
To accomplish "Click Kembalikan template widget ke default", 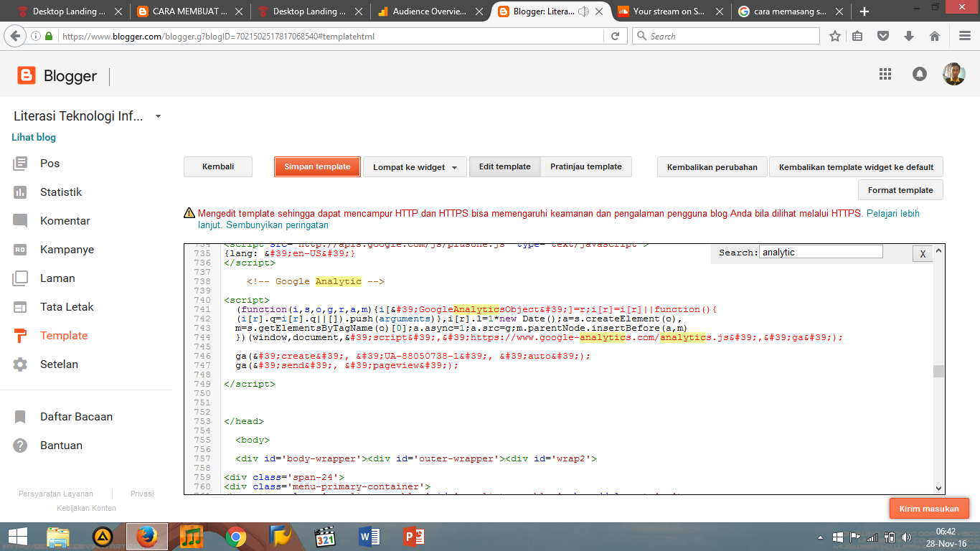I will (x=856, y=167).
